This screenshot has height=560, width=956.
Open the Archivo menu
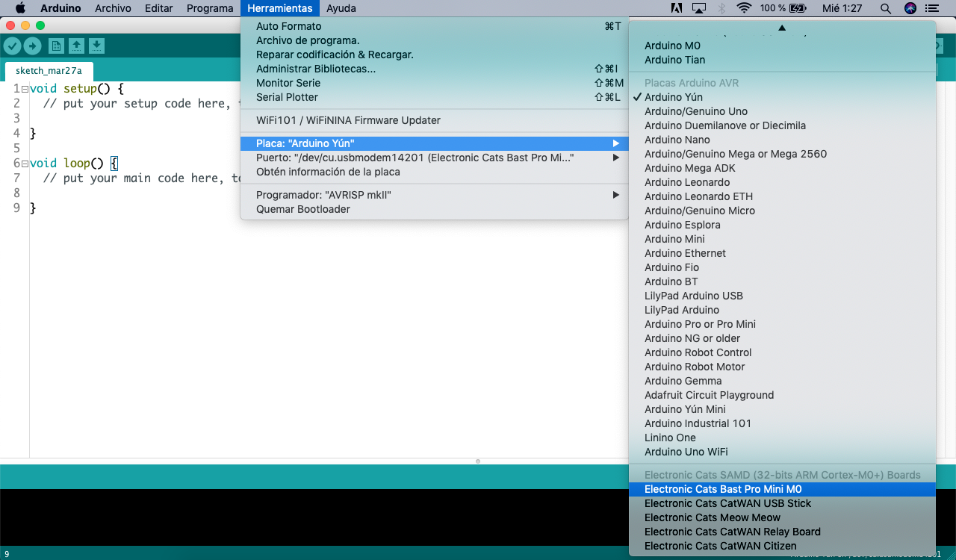coord(113,8)
